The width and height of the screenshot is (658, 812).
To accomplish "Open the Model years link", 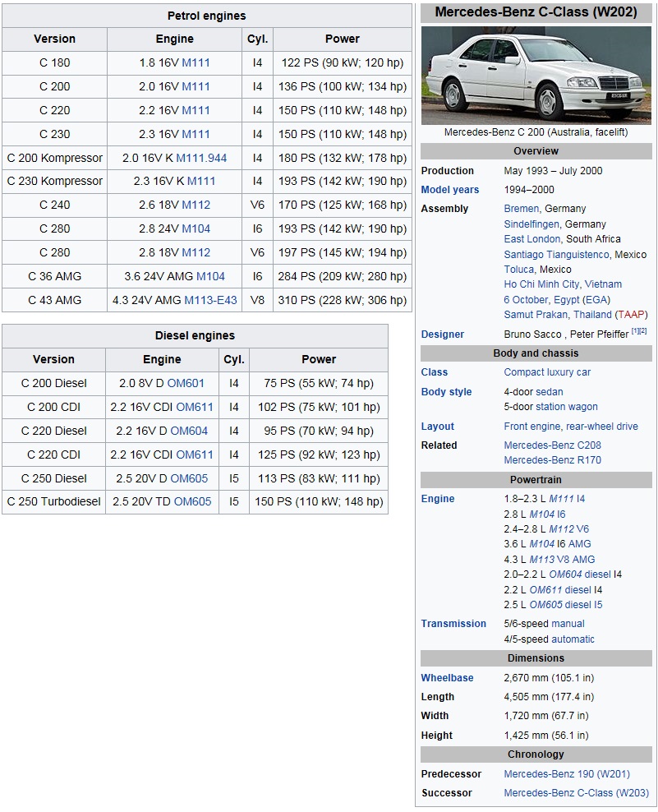I will [x=450, y=190].
